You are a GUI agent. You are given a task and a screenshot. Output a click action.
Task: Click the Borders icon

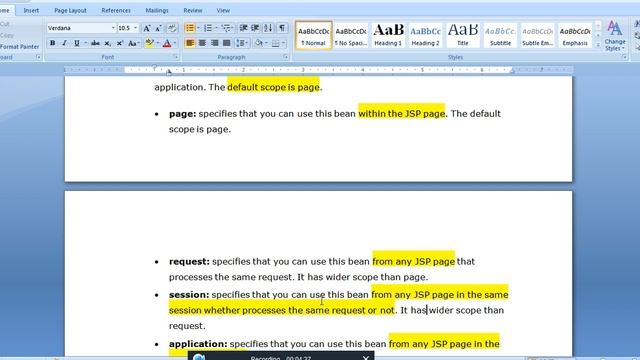click(x=276, y=43)
